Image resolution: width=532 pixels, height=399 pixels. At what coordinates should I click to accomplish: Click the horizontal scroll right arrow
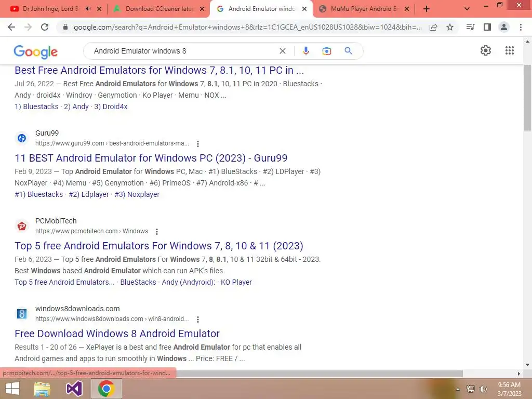(x=518, y=374)
